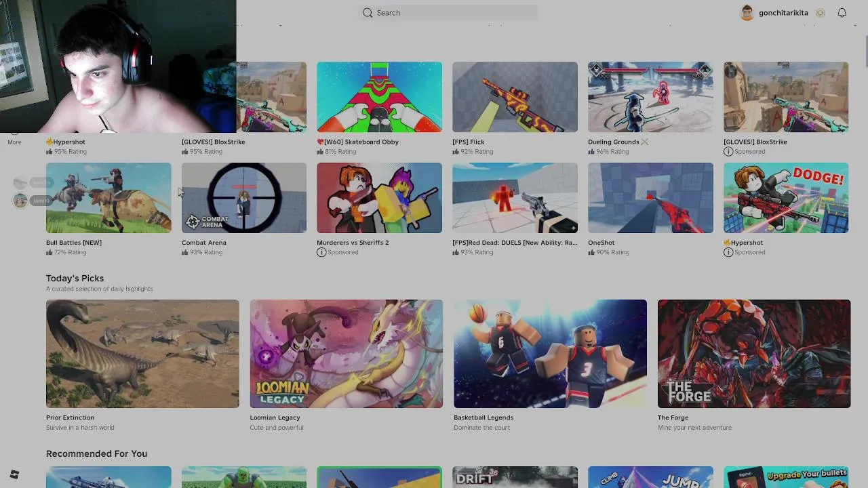The image size is (868, 488).
Task: Click the search magnifier icon
Action: 368,12
